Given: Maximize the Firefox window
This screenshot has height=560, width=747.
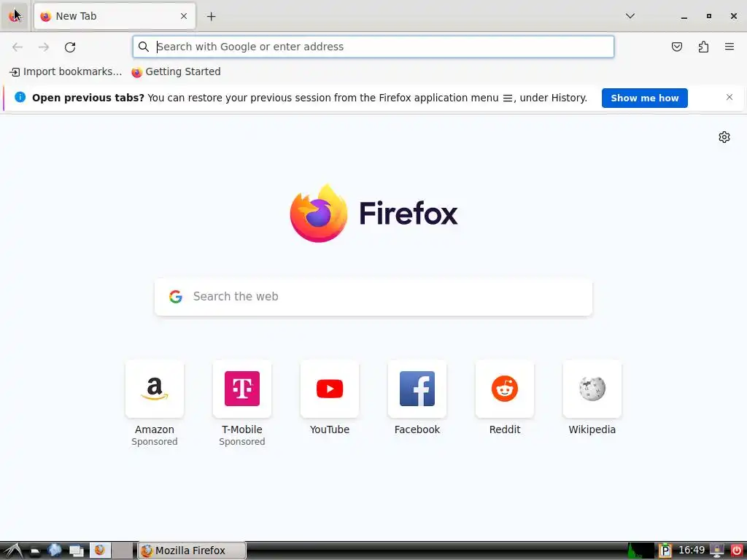Looking at the screenshot, I should click(x=709, y=16).
